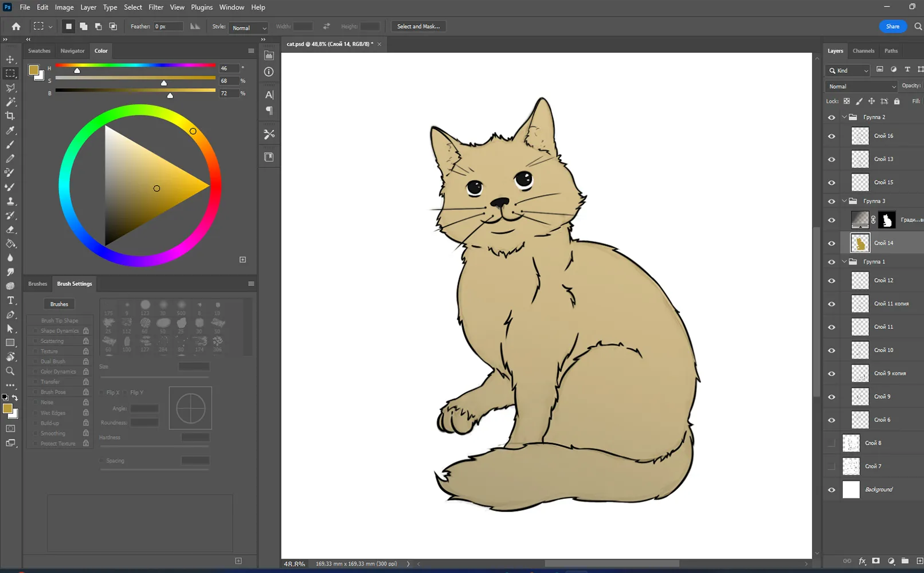
Task: Switch to the Swatches tab
Action: 39,51
